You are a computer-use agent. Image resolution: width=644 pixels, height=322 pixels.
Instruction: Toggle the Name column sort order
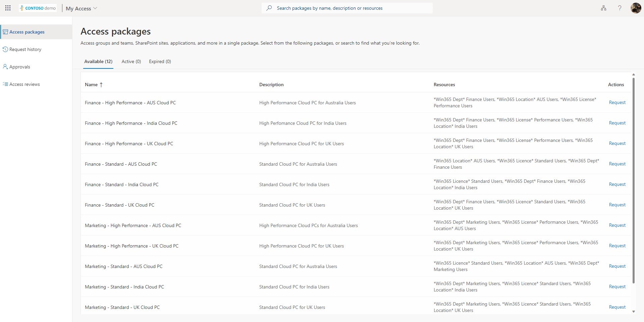(x=94, y=85)
